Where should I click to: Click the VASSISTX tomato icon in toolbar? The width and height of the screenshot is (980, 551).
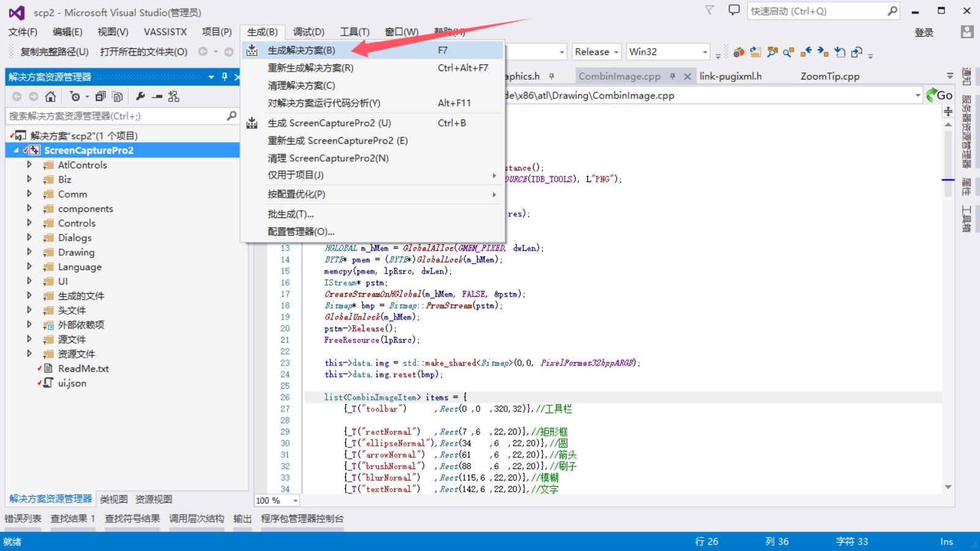pyautogui.click(x=739, y=52)
